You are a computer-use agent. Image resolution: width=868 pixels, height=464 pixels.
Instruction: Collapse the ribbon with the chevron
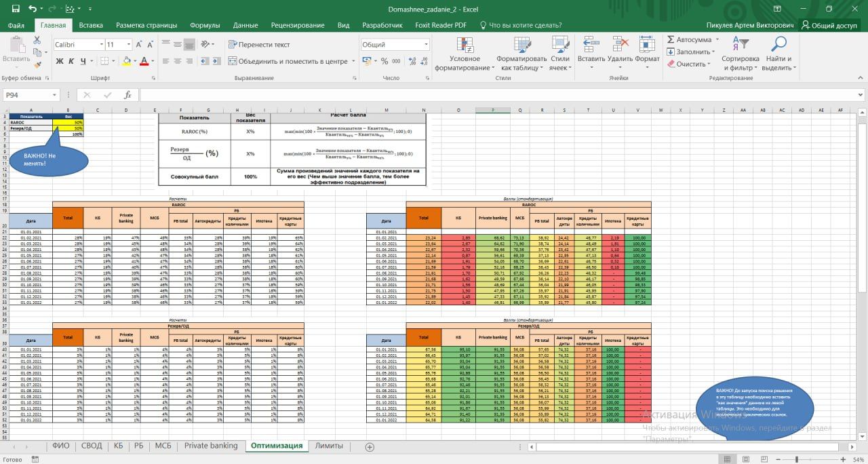859,79
